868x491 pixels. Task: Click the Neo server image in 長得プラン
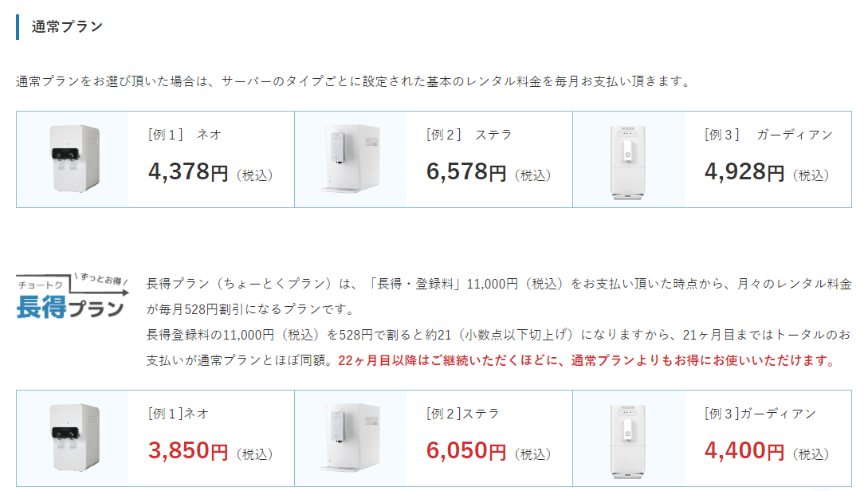tap(74, 438)
